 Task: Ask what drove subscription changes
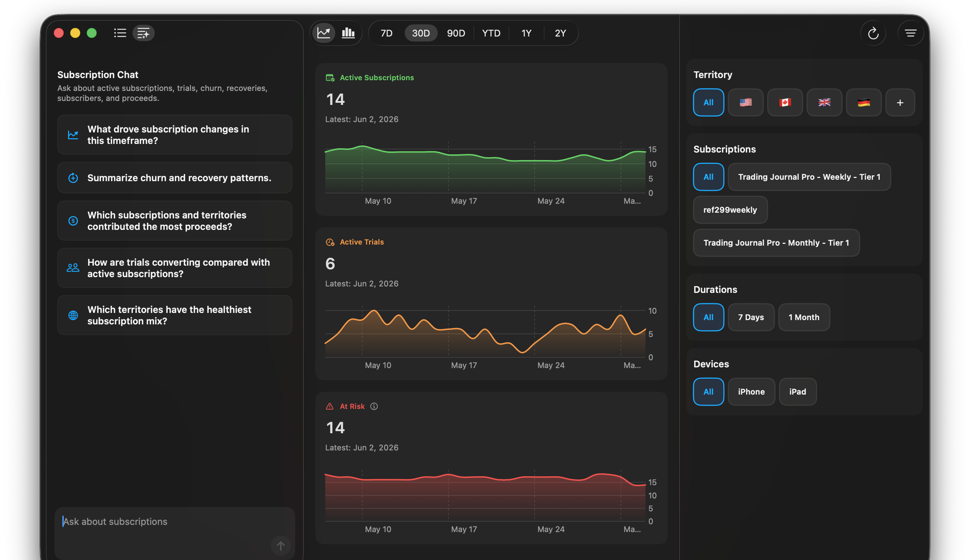(174, 135)
